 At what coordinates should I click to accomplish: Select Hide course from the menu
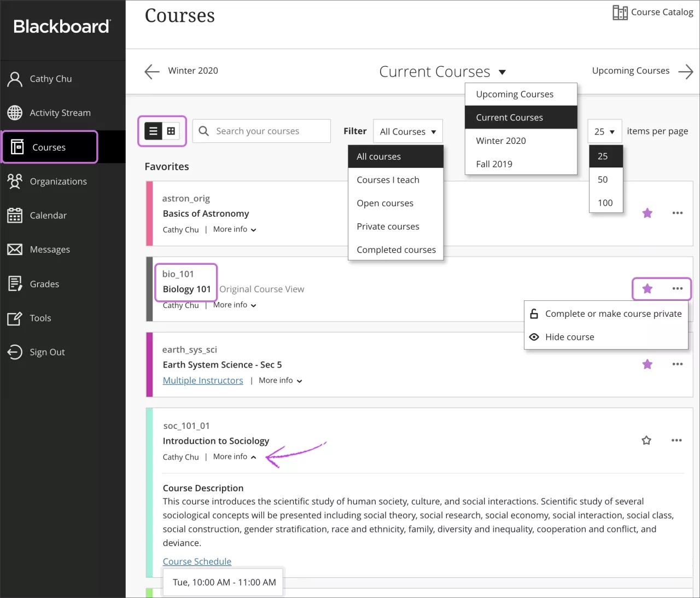[x=570, y=336]
